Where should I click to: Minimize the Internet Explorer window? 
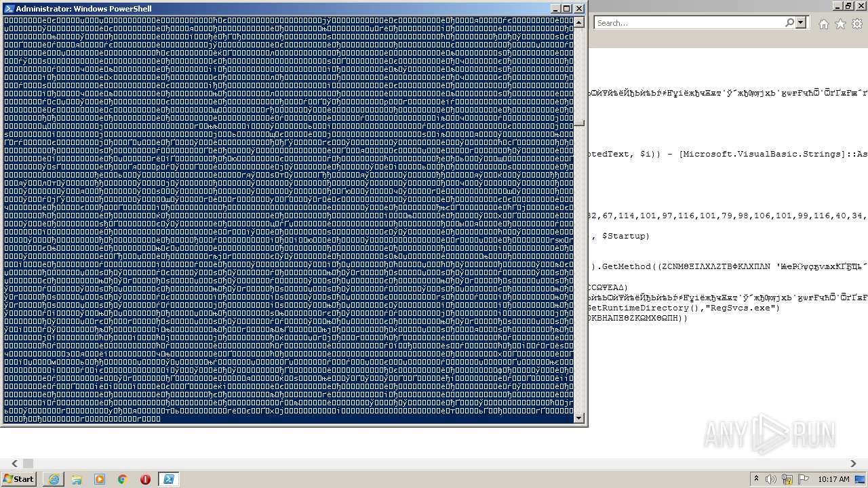click(x=836, y=6)
